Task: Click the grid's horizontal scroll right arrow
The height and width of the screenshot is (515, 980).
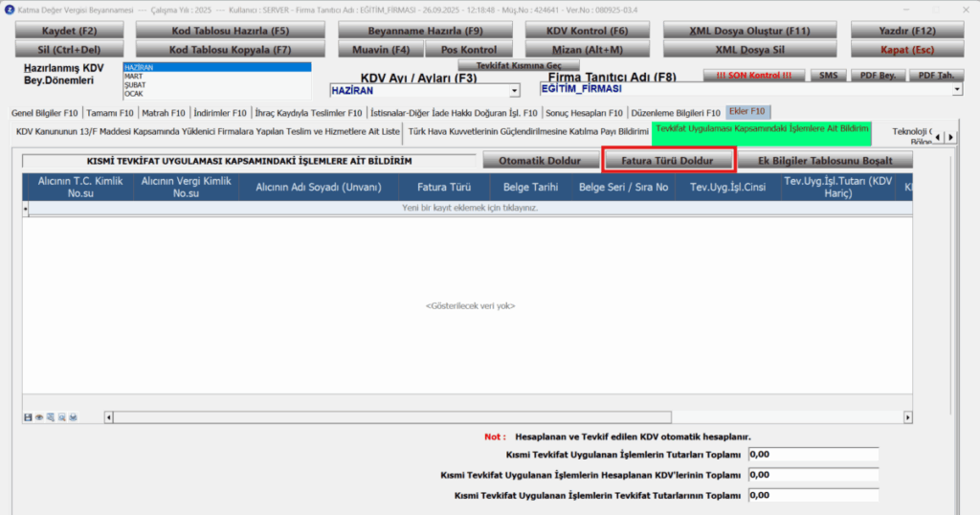Action: (907, 416)
